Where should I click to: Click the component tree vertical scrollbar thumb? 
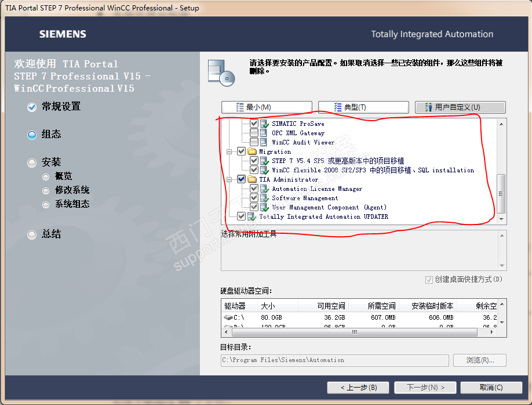501,194
